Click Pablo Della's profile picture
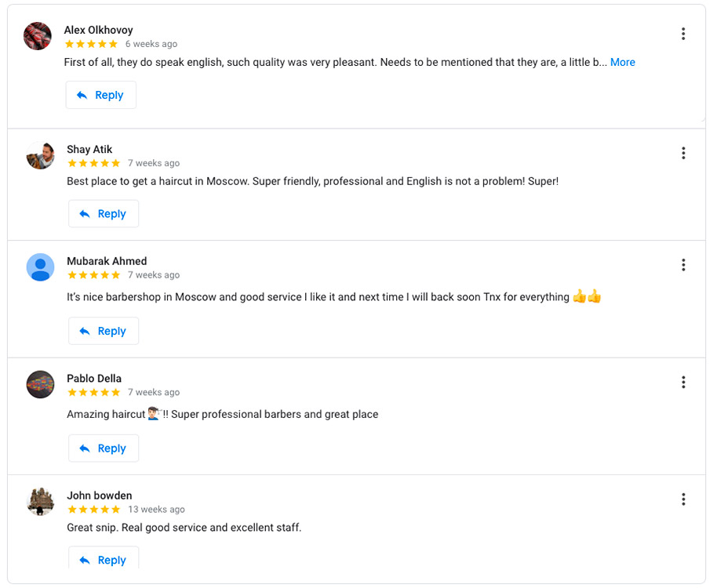This screenshot has height=588, width=717. (40, 384)
